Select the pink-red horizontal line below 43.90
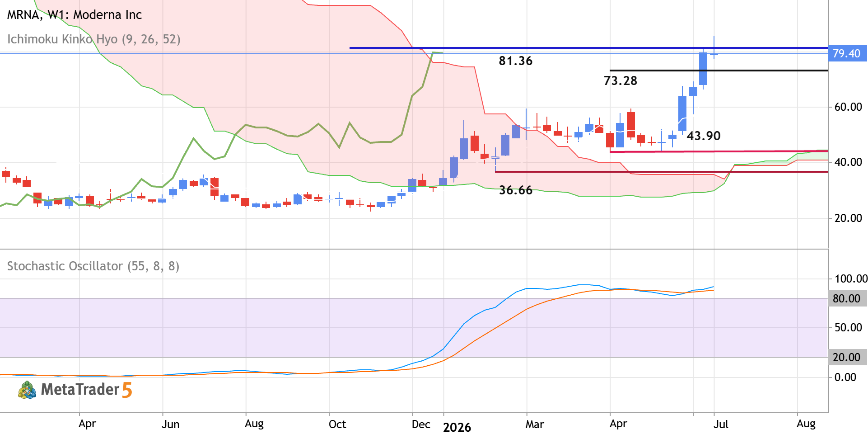Viewport: 868px width, 434px height. (x=719, y=151)
